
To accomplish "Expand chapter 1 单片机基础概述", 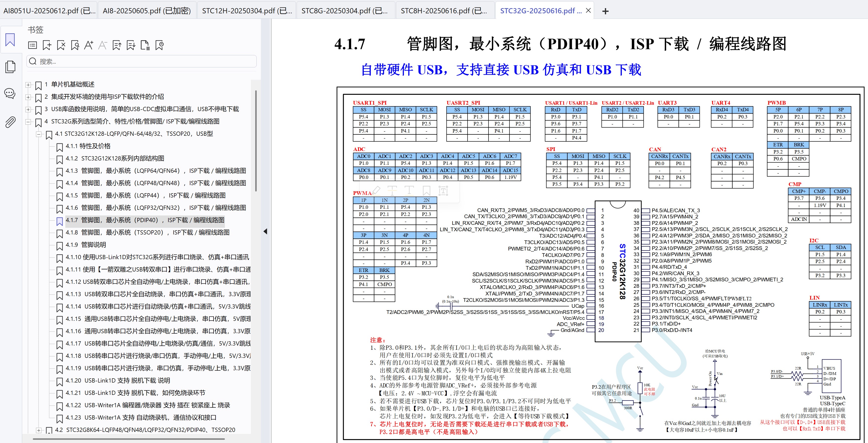I will point(28,85).
